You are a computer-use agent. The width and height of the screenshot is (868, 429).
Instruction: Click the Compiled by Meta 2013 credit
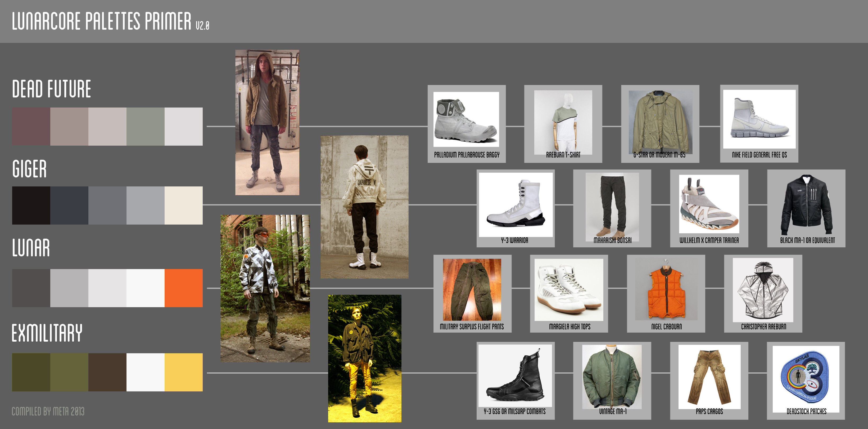pyautogui.click(x=48, y=412)
